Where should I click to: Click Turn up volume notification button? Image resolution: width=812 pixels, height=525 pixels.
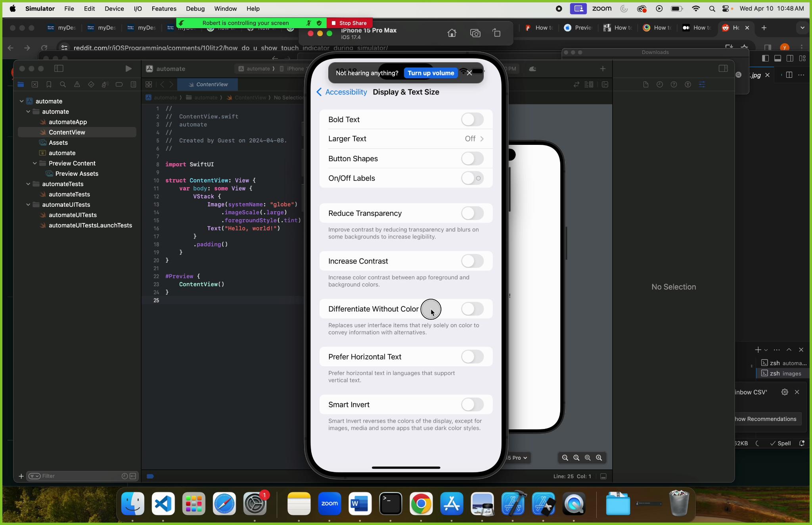[430, 73]
